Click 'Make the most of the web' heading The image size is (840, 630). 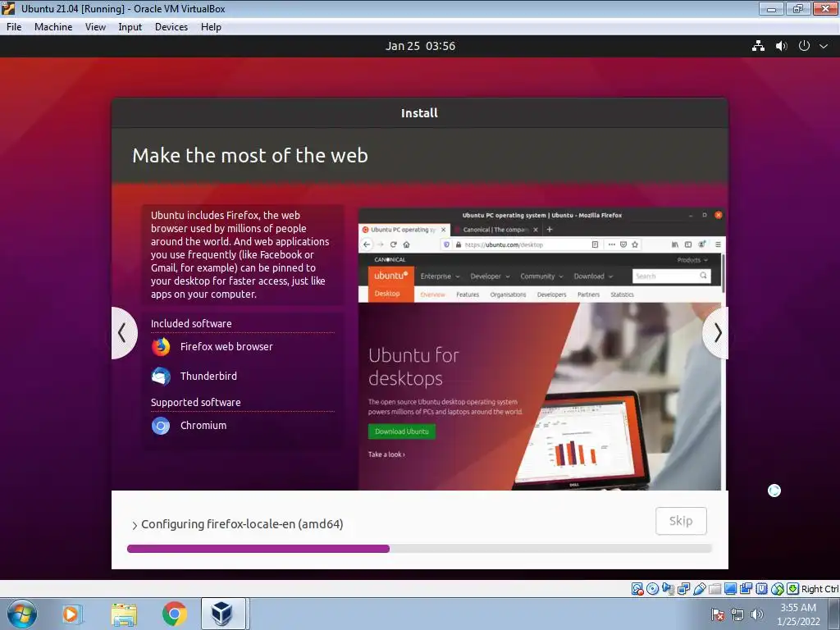[250, 155]
